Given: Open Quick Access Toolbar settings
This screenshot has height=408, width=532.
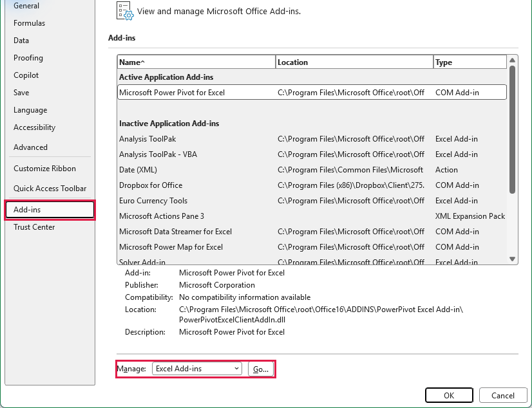Looking at the screenshot, I should 50,189.
